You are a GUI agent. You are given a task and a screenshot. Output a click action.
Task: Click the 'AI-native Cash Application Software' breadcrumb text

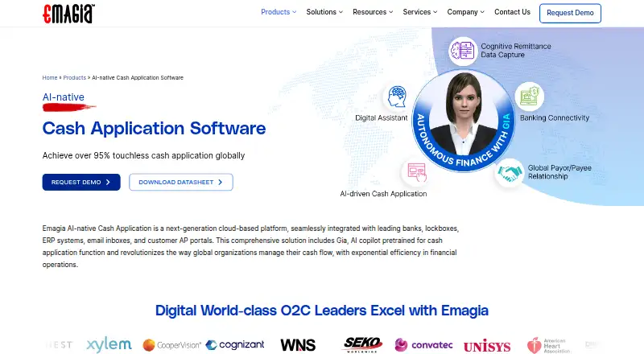coord(138,77)
